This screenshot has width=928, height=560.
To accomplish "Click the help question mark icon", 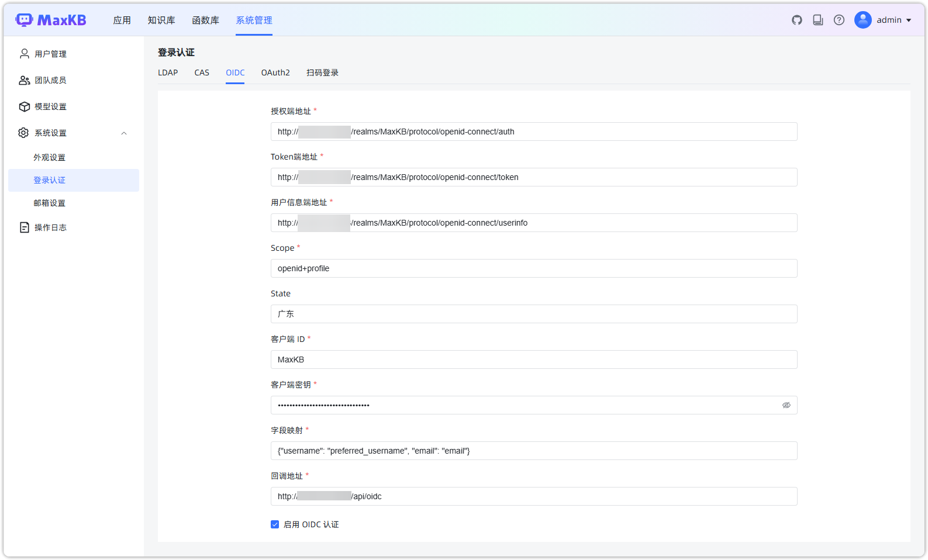I will pos(839,20).
